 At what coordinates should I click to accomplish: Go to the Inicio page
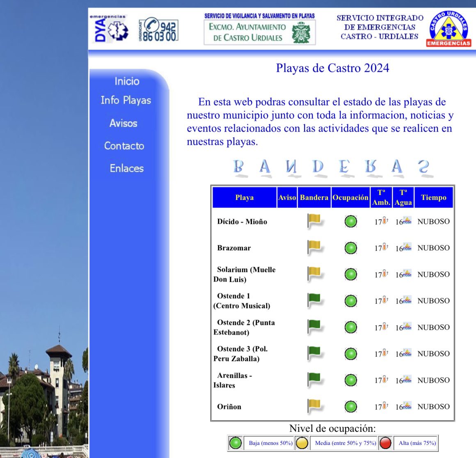point(127,81)
